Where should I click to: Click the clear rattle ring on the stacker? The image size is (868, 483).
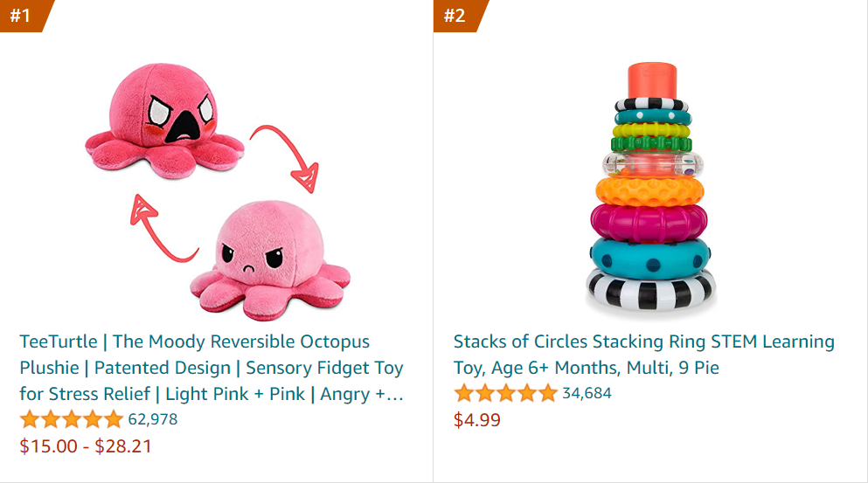point(651,162)
